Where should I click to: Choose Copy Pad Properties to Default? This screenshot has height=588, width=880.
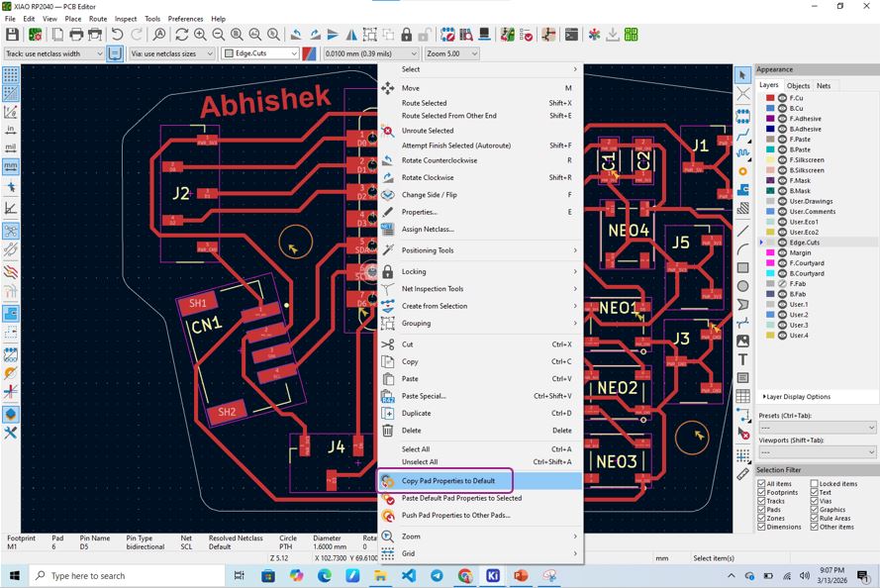click(480, 481)
